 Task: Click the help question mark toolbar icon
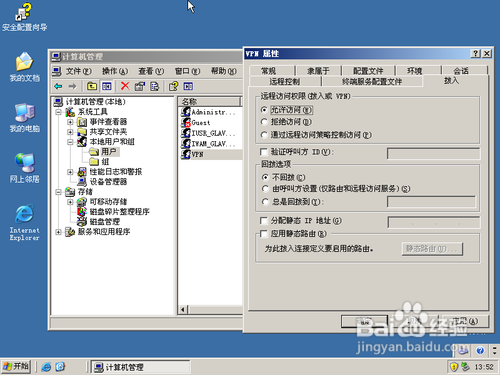(x=174, y=86)
